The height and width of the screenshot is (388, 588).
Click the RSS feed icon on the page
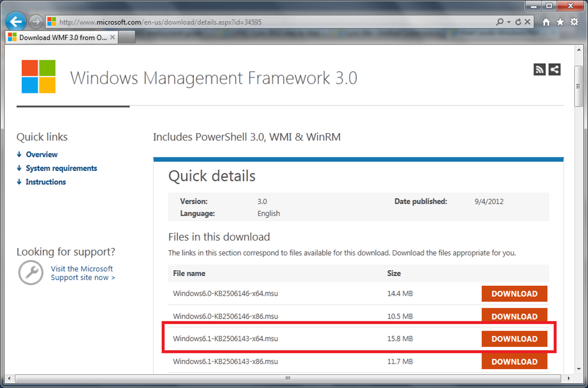[539, 69]
